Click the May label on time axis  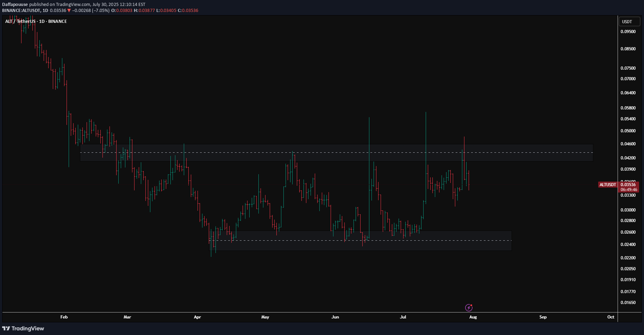pos(265,317)
